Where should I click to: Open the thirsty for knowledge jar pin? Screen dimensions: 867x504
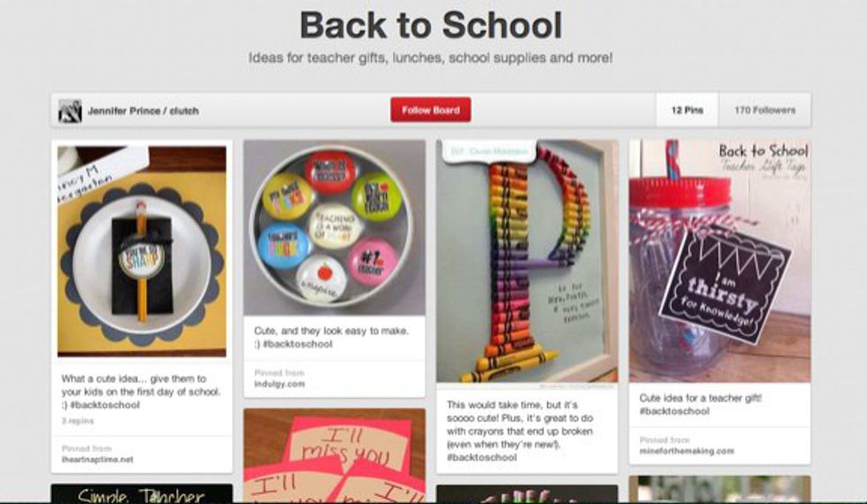coord(720,261)
